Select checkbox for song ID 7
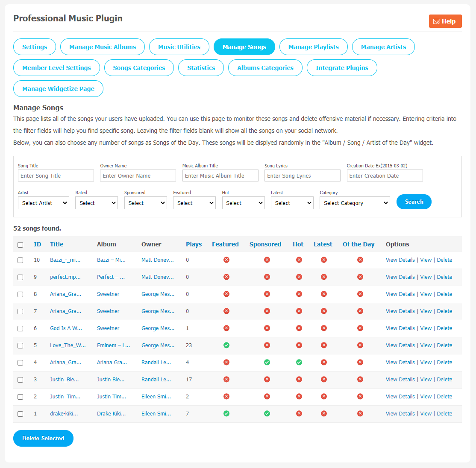 tap(21, 311)
